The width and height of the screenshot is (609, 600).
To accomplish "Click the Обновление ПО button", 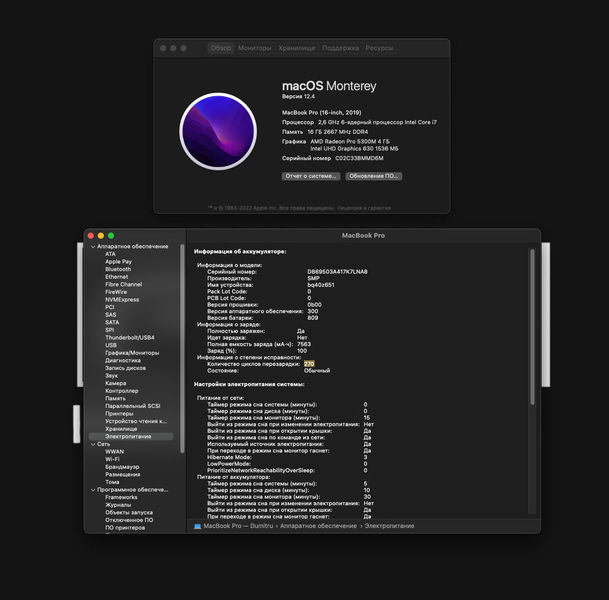I will click(374, 176).
